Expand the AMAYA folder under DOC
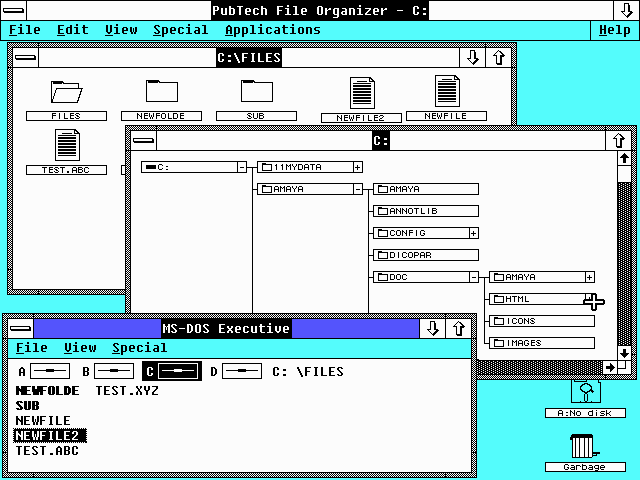 (x=590, y=277)
